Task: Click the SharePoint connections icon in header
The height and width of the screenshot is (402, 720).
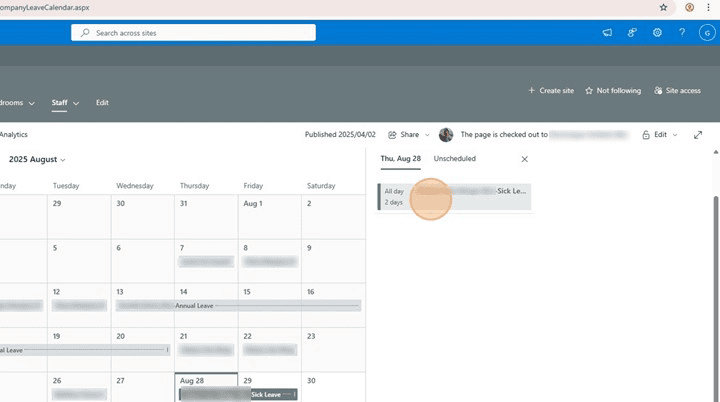Action: [632, 33]
